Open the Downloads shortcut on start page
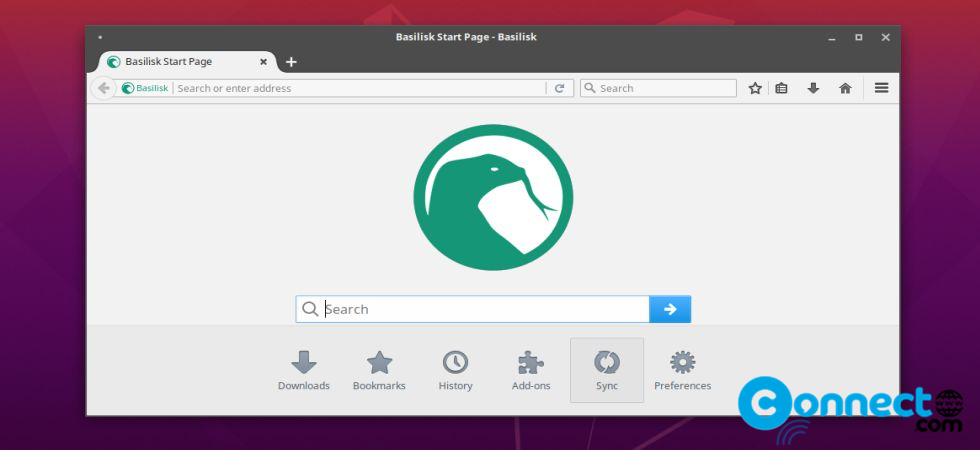The image size is (980, 450). (304, 371)
